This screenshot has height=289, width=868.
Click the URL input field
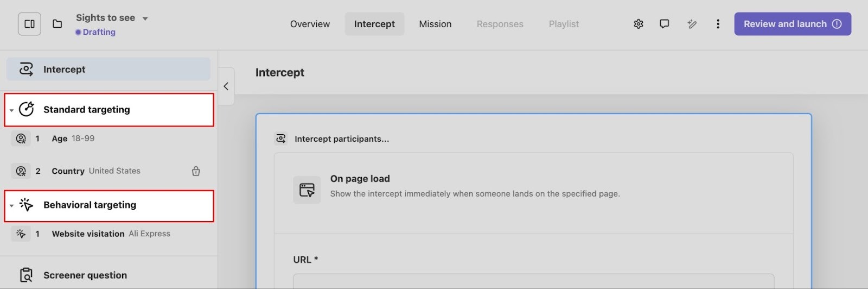tap(533, 281)
